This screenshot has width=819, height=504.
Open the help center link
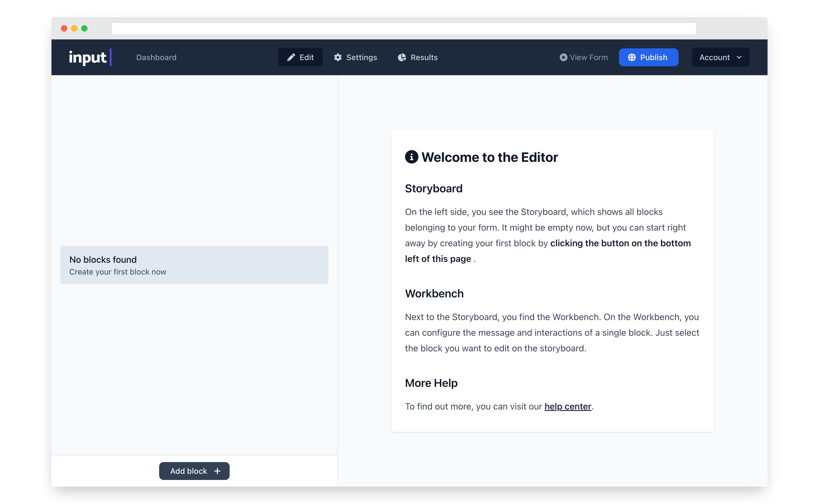[568, 406]
